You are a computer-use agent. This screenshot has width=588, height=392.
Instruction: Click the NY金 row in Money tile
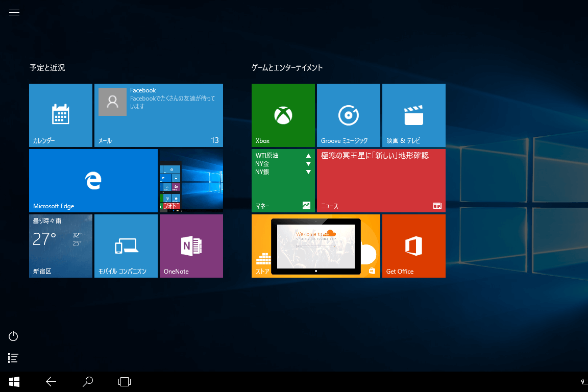click(283, 163)
